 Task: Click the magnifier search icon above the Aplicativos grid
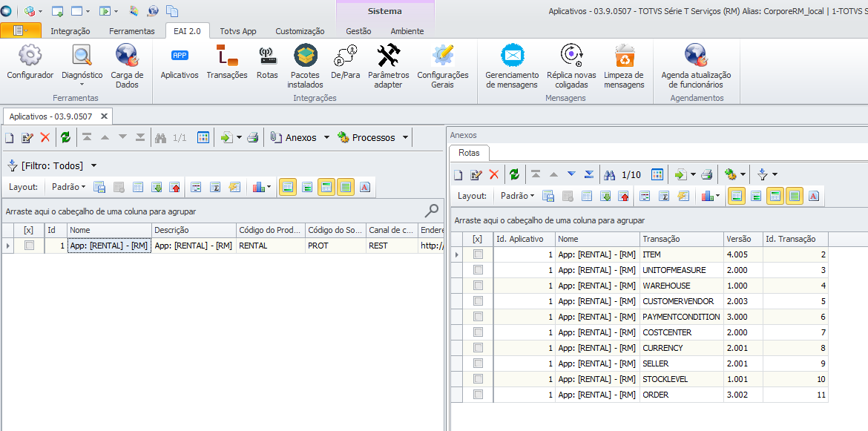[x=432, y=210]
